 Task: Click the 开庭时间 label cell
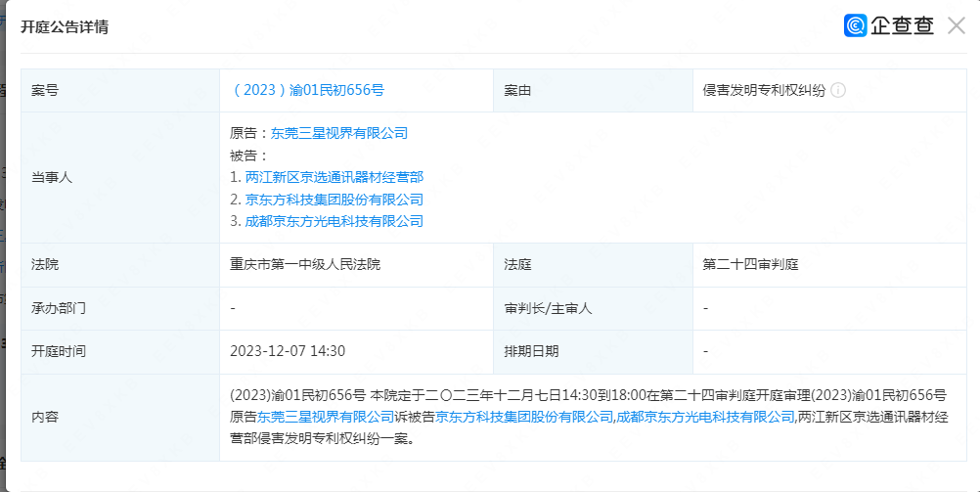(x=120, y=352)
